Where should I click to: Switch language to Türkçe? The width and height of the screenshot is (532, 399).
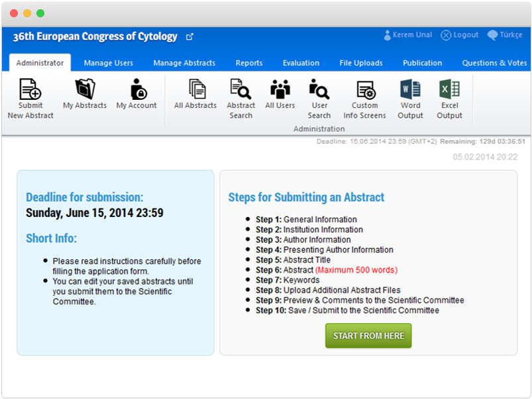coord(505,35)
